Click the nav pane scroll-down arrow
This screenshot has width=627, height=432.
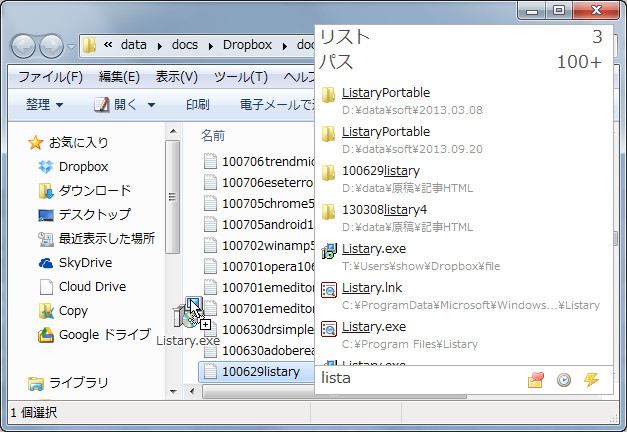173,391
